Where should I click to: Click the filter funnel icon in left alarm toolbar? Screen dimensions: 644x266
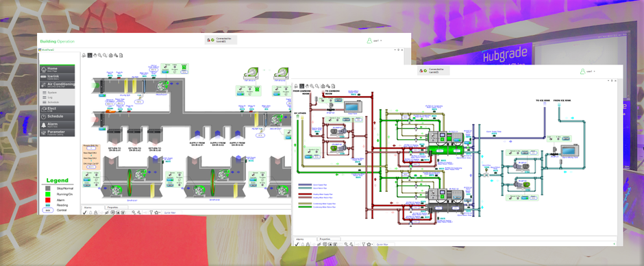coord(151,213)
